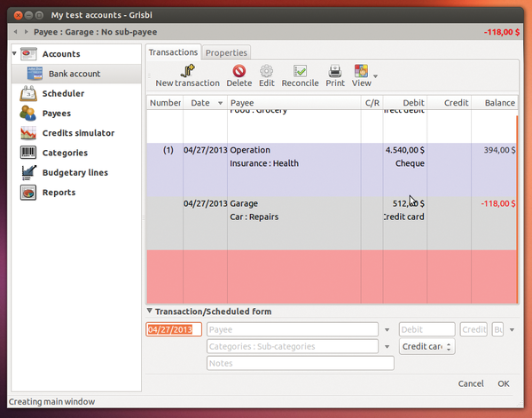Image resolution: width=532 pixels, height=418 pixels.
Task: Click the View toolbar icon
Action: (x=361, y=71)
